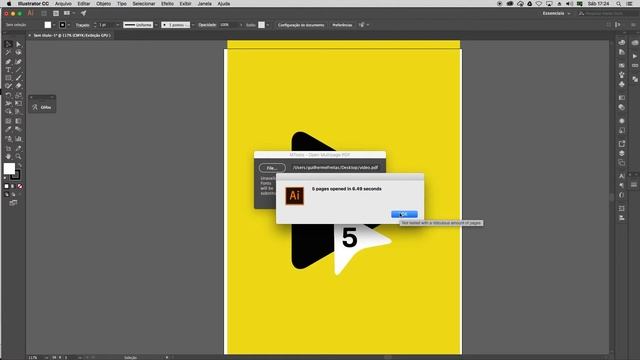Set toolbox paint mode to Color
640x360 pixels.
tap(7, 187)
